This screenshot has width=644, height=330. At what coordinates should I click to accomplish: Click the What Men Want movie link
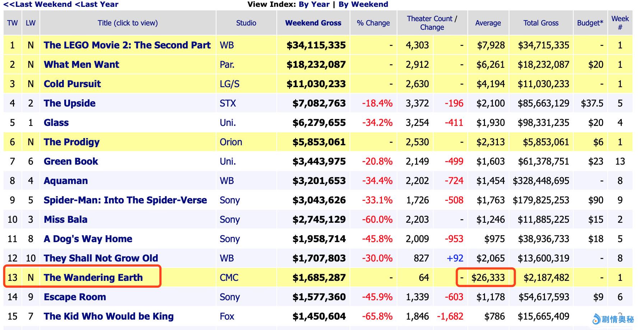(x=81, y=65)
